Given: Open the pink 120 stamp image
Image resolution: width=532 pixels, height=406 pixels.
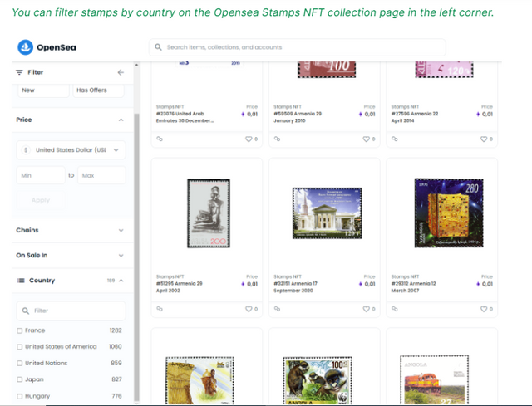Looking at the screenshot, I should 444,69.
